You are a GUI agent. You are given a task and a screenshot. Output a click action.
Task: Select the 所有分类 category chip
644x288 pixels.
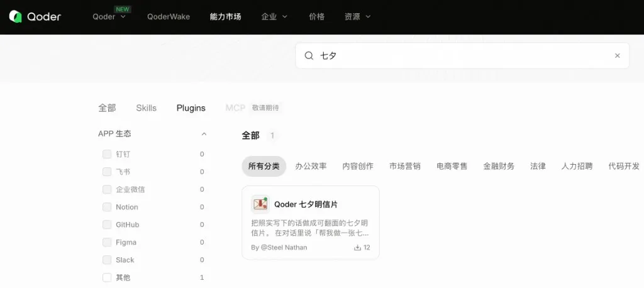264,167
